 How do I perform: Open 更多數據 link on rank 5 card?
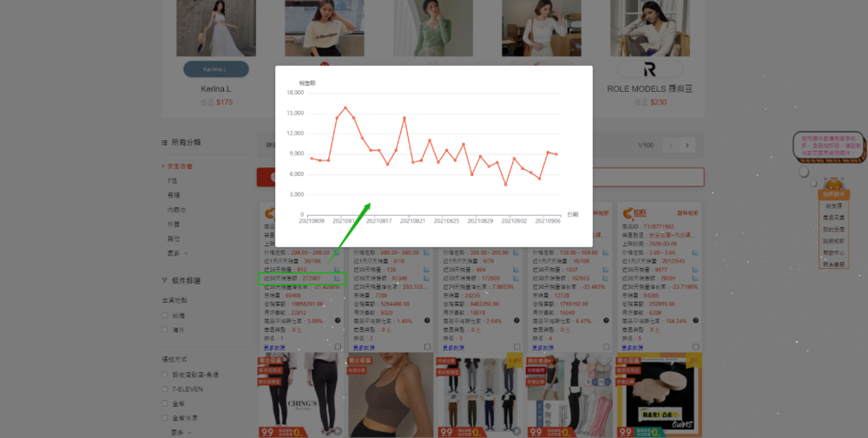632,348
